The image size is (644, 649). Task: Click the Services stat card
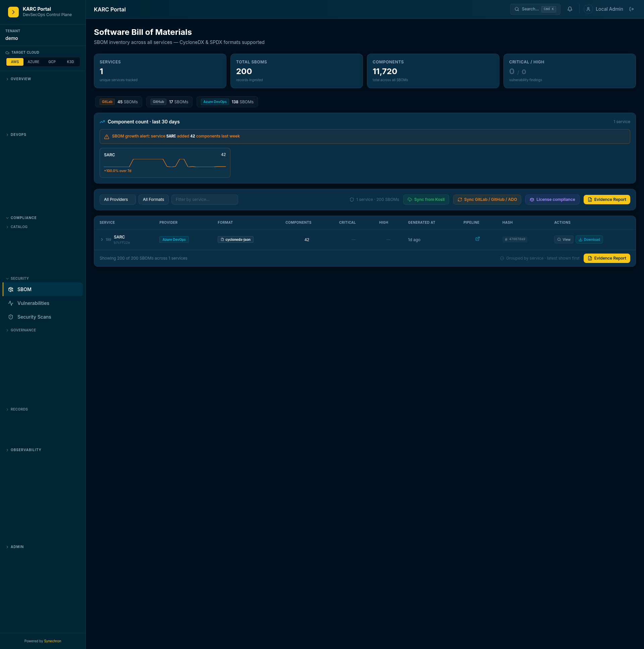(160, 71)
